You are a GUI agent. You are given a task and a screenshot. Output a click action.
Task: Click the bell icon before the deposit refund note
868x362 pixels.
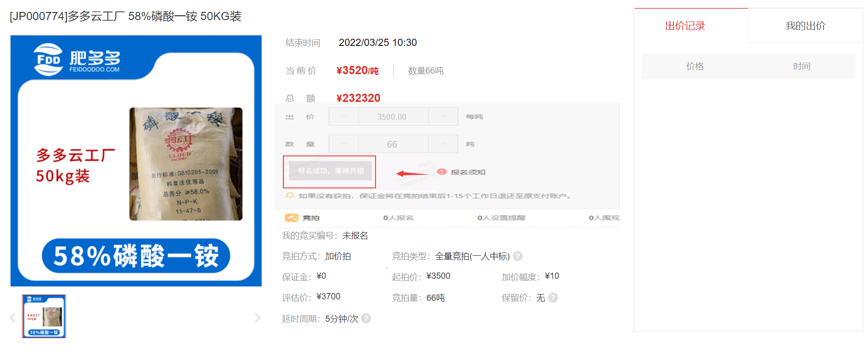point(289,196)
